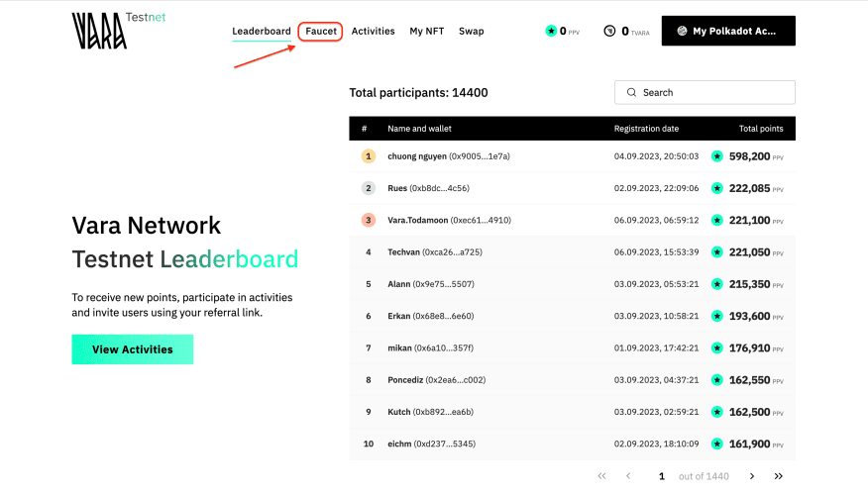Image resolution: width=868 pixels, height=495 pixels.
Task: Click star icon beside 598,200 points
Action: click(716, 156)
